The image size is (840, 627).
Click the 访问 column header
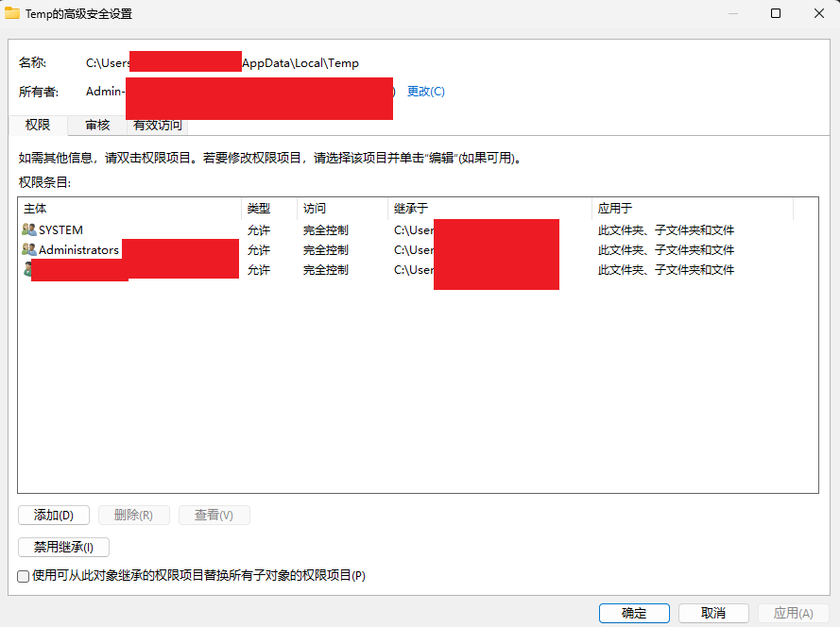[342, 209]
